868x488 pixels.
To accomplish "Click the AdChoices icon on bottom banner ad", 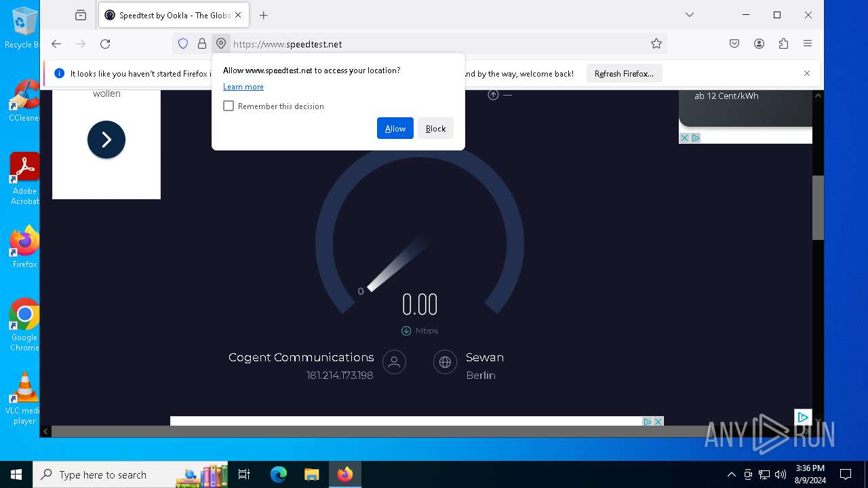I will [x=648, y=422].
